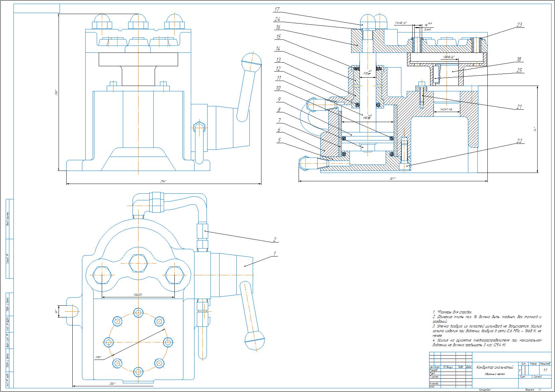Select the ø90 bolt circle dimension label
Screen dimensions: 555x392
click(x=98, y=357)
